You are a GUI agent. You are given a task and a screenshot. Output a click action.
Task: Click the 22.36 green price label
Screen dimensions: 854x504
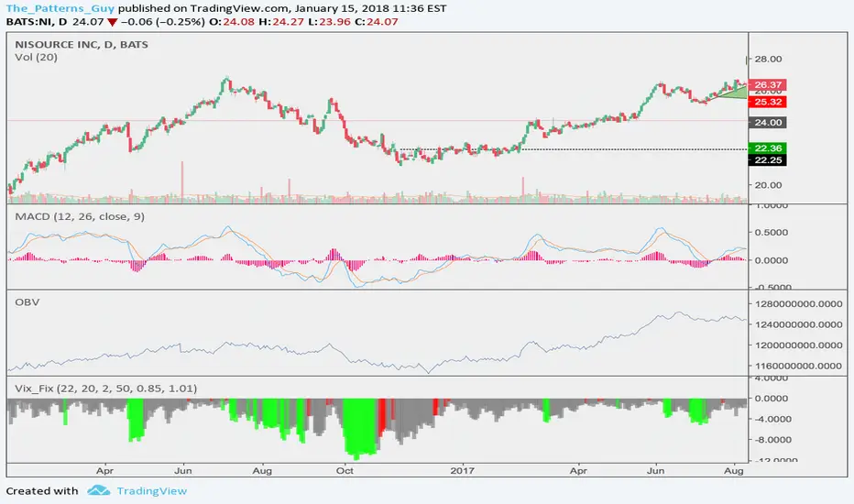[768, 148]
